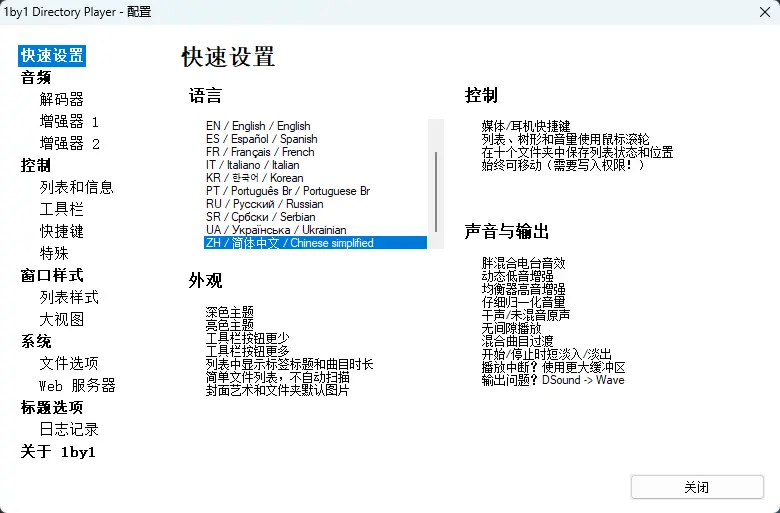The image size is (780, 513).
Task: Choose ZH / 简体中文 language
Action: click(315, 243)
